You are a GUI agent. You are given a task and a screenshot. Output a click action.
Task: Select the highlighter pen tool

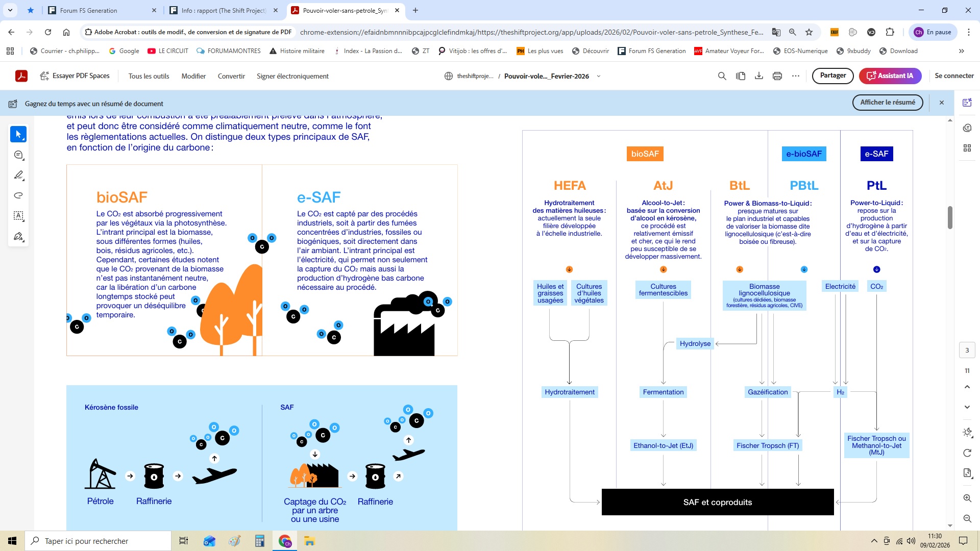click(18, 175)
